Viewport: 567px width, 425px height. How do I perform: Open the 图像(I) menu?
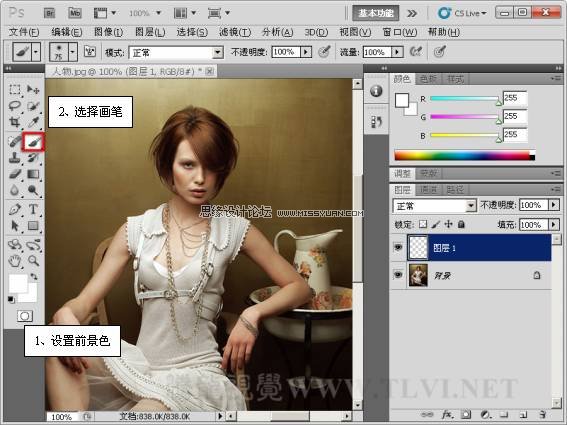click(108, 32)
